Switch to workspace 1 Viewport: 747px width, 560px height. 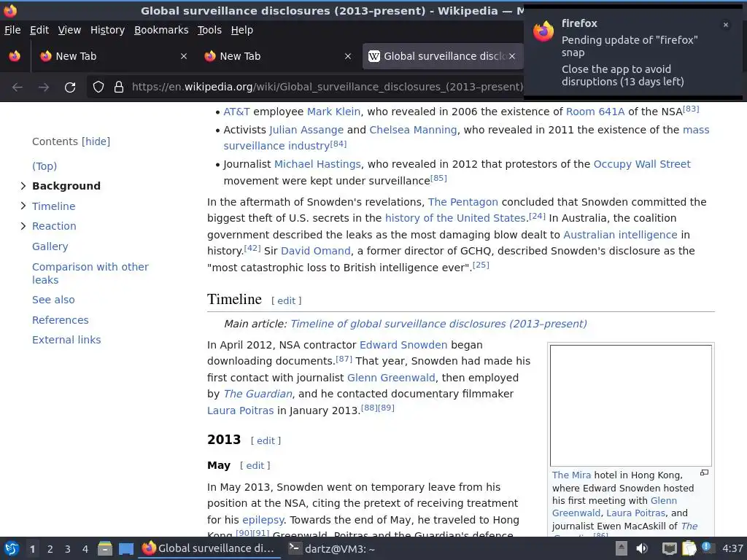tap(32, 549)
